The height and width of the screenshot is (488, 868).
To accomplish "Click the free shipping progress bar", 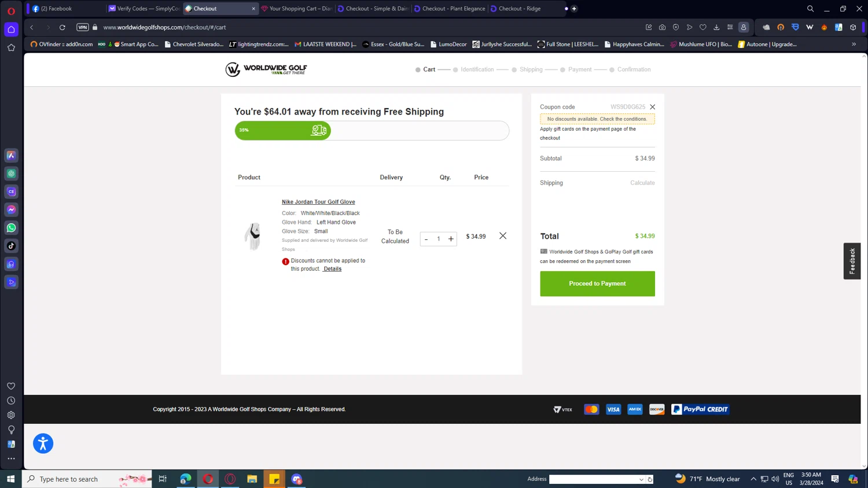I will coord(372,130).
